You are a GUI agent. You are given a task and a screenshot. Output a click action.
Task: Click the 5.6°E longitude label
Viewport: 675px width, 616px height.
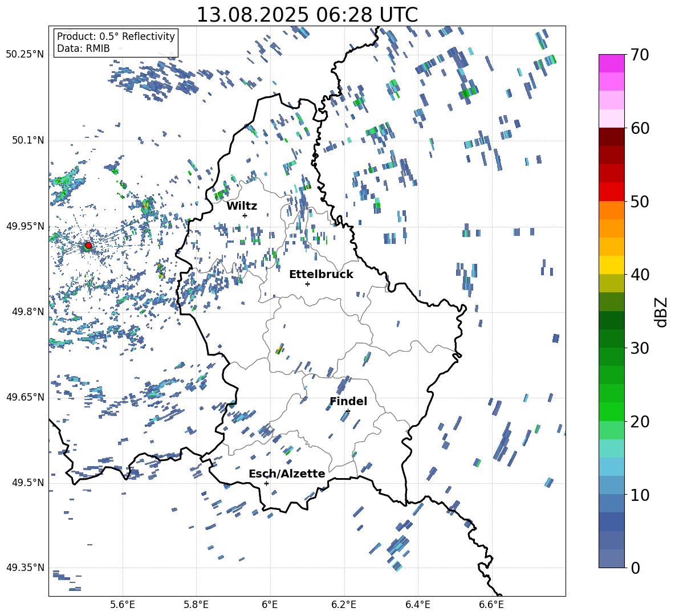(122, 605)
